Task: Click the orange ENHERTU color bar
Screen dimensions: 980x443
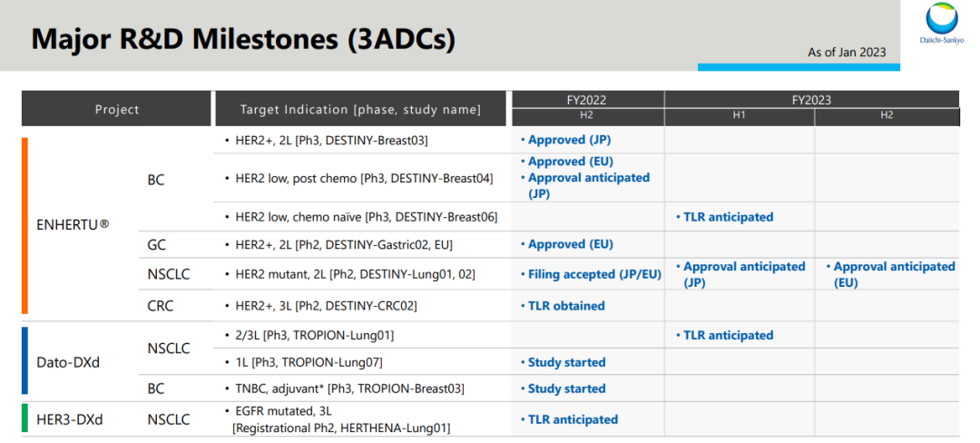Action: 25,225
